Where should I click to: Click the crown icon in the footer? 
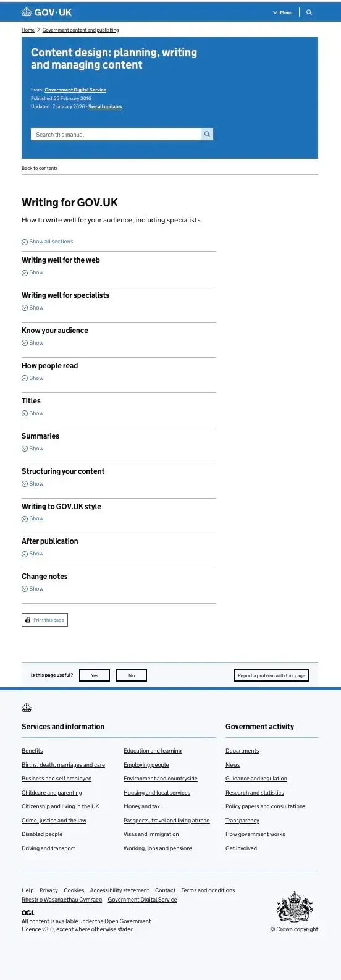[x=27, y=708]
